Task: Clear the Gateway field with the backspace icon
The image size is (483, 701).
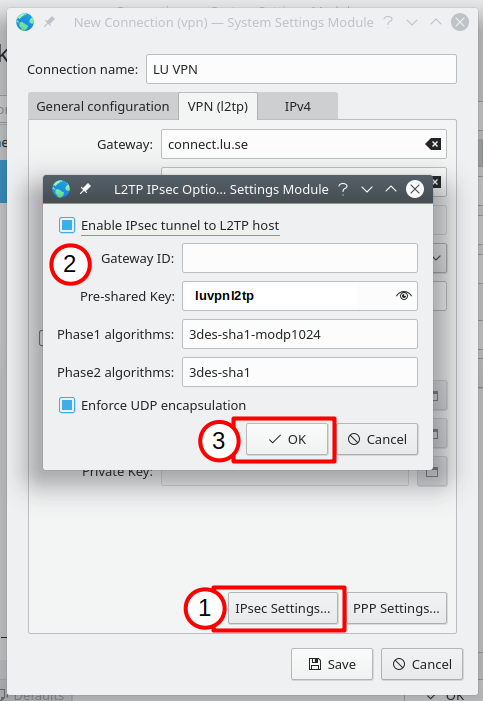Action: pos(433,144)
